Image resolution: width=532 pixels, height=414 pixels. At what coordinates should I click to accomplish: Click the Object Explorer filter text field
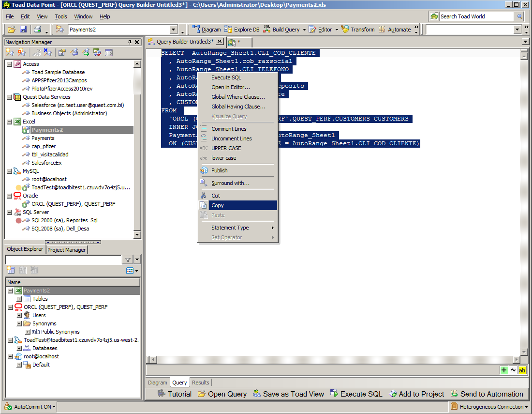coord(63,260)
